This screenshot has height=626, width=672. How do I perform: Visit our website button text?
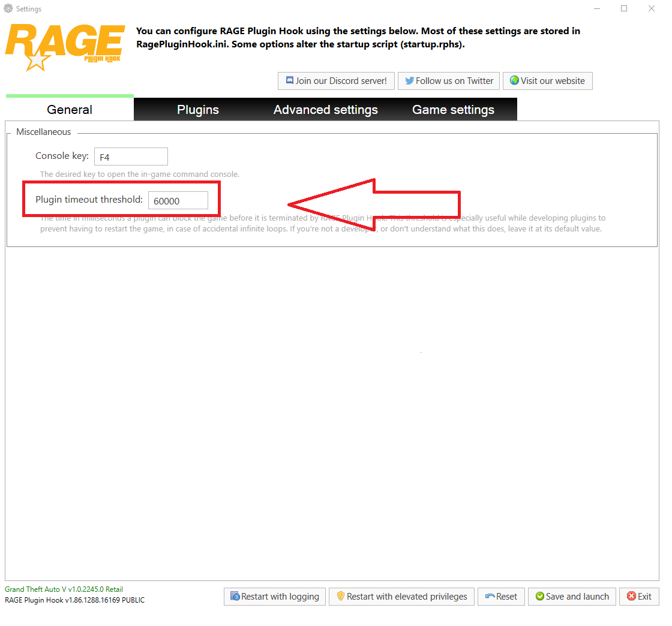553,81
